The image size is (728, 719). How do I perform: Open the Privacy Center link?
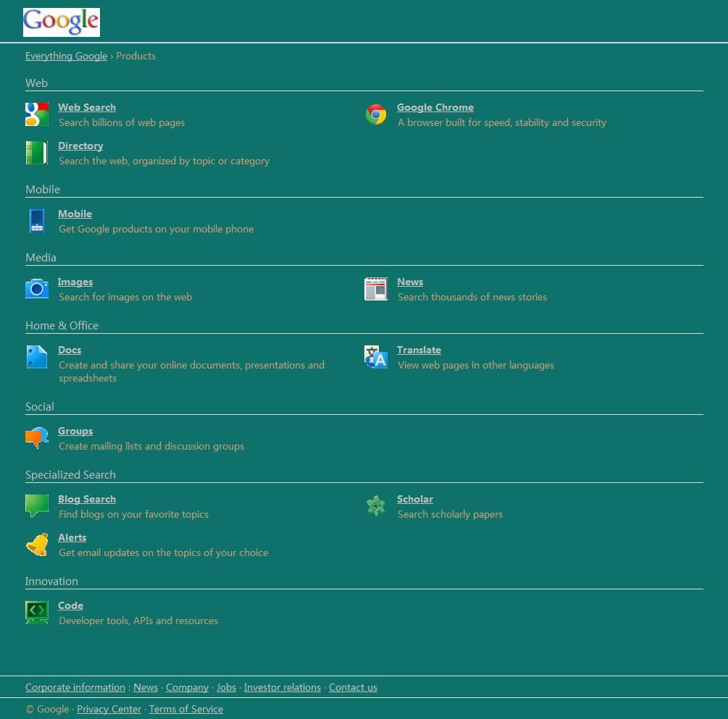click(x=109, y=710)
